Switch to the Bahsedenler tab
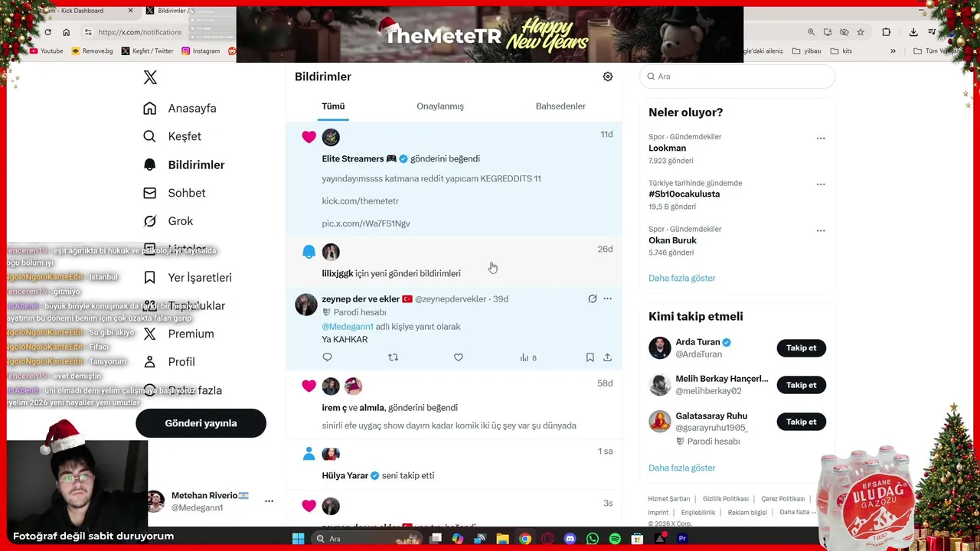Viewport: 980px width, 551px height. point(560,106)
